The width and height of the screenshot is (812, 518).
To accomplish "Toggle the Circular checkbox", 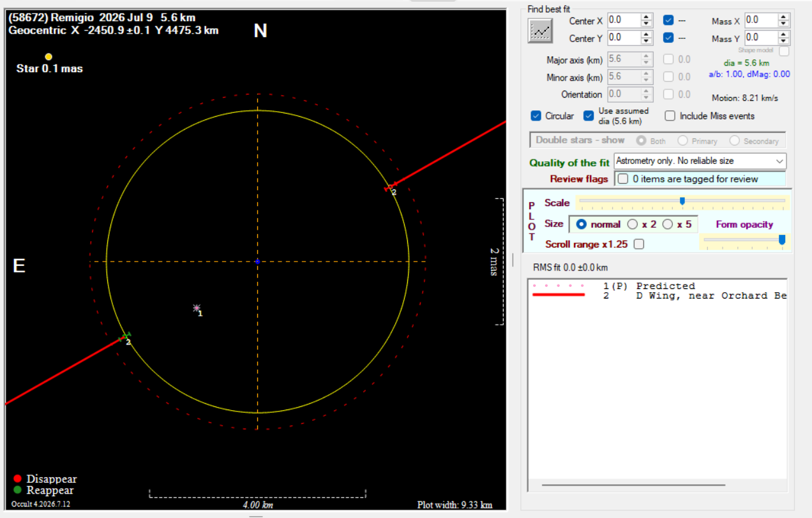I will point(536,116).
